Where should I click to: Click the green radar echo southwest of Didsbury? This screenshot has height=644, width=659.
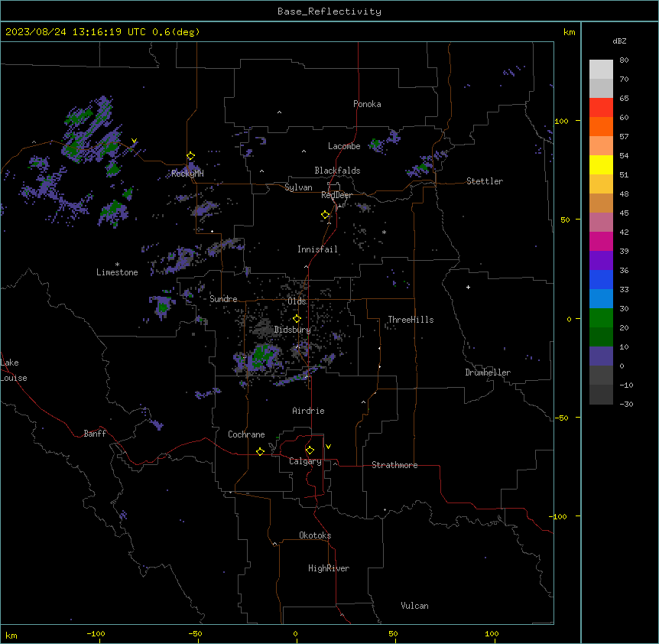click(x=263, y=355)
